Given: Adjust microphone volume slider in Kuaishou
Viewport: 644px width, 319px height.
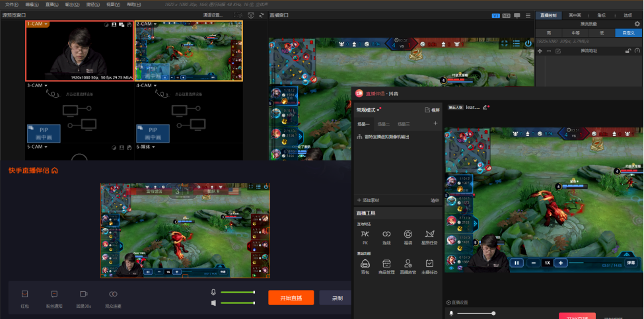Looking at the screenshot, I should [238, 293].
